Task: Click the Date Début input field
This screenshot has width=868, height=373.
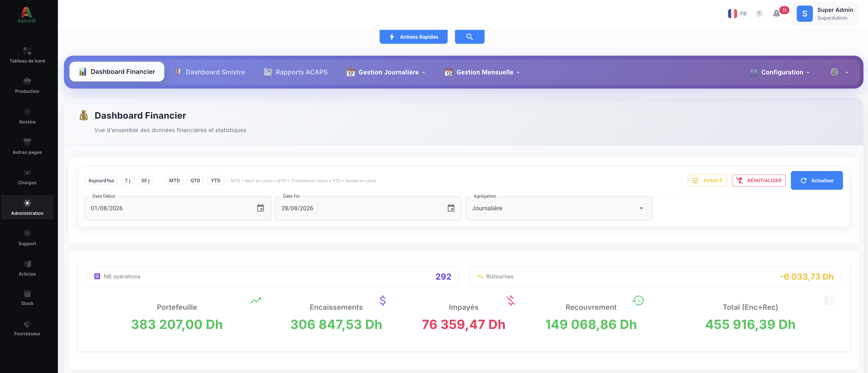Action: [x=178, y=208]
